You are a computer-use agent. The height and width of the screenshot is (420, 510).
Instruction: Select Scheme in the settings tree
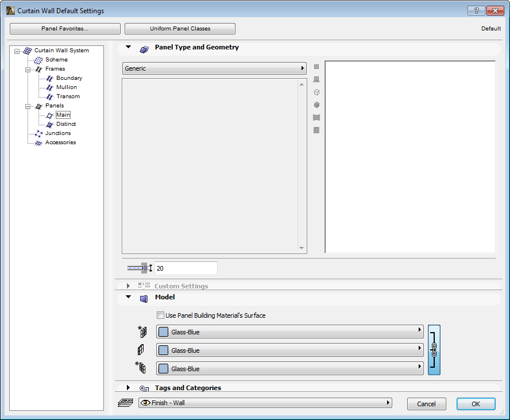click(57, 60)
